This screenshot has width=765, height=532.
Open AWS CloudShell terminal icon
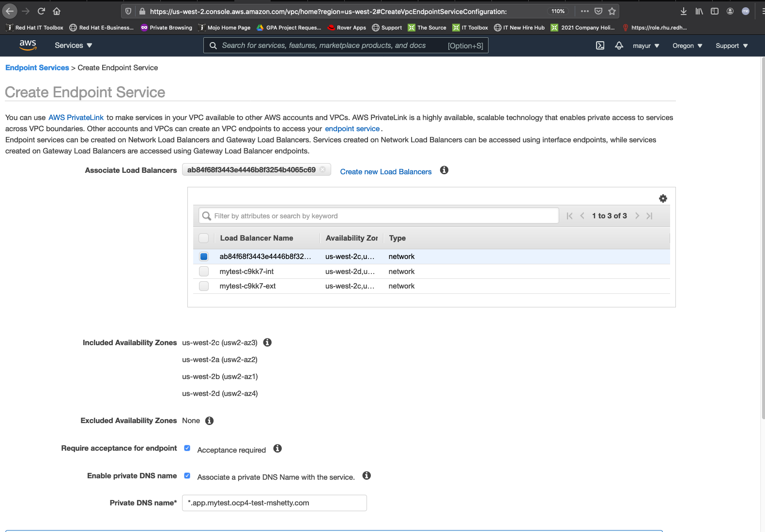click(x=600, y=46)
